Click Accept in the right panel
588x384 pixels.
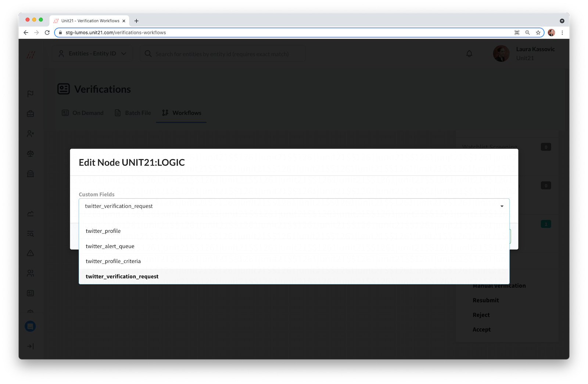[481, 330]
